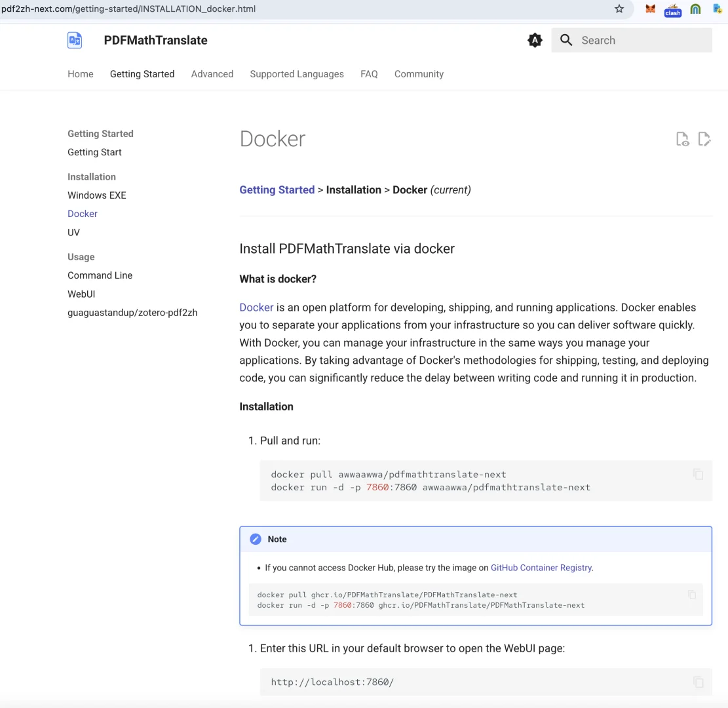This screenshot has width=728, height=708.
Task: Click 'docker pull ghcr.io/PDFMathTranslate' code line
Action: coord(387,595)
